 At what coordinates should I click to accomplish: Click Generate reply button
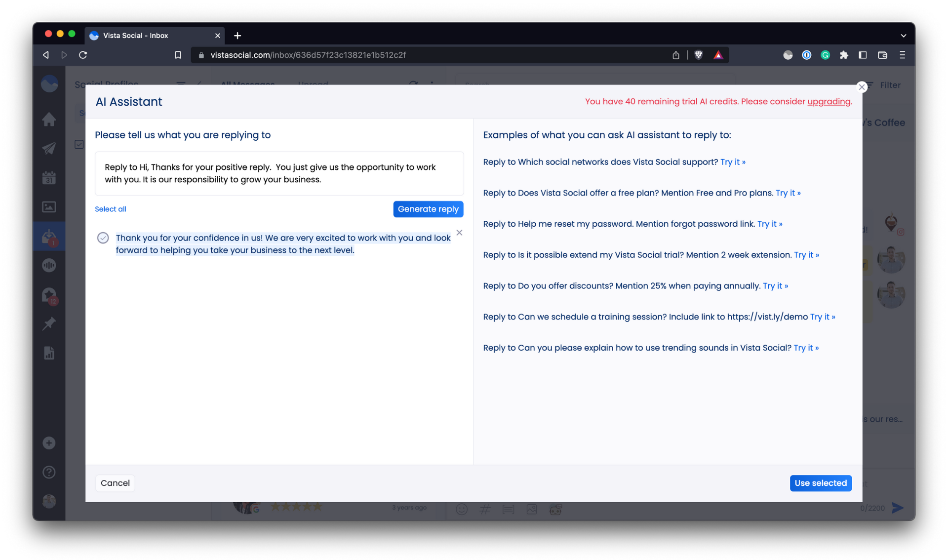(428, 209)
